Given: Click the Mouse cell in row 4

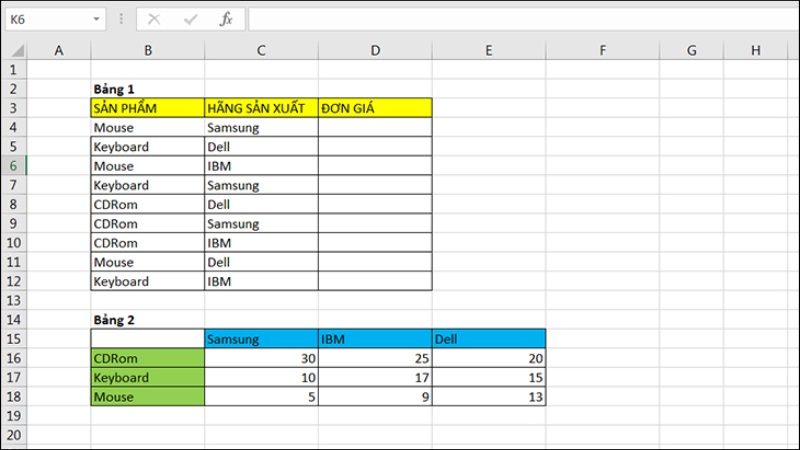Looking at the screenshot, I should 147,127.
